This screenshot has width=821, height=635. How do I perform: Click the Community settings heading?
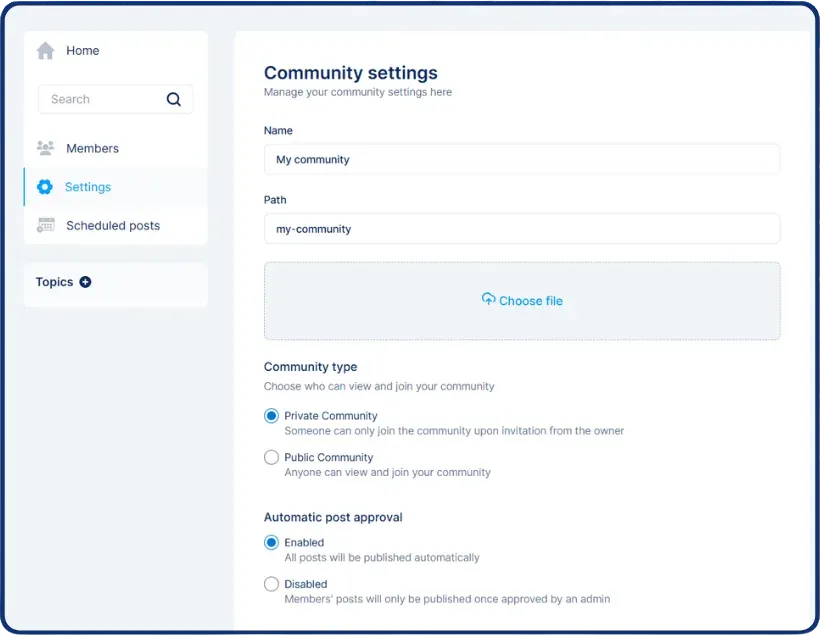click(350, 72)
